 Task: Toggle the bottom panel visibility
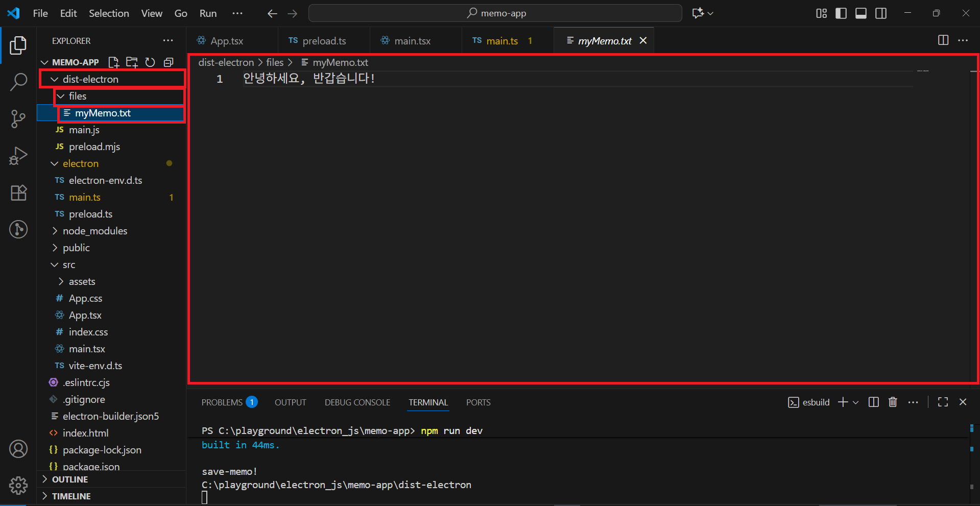[x=861, y=13]
